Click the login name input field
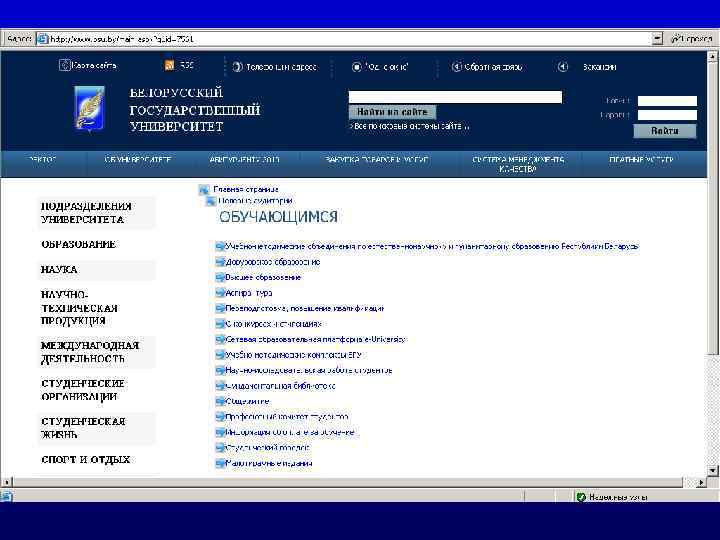The image size is (720, 540). [x=667, y=101]
